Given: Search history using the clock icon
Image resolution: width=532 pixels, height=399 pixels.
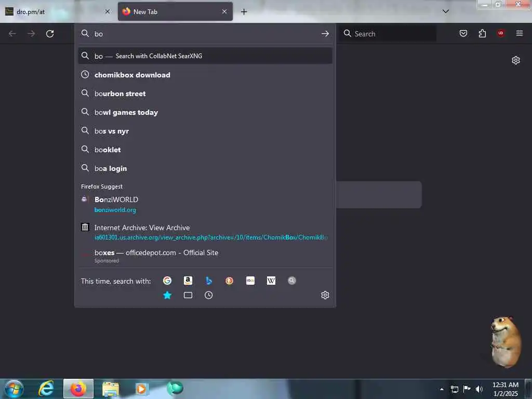Looking at the screenshot, I should (x=209, y=295).
